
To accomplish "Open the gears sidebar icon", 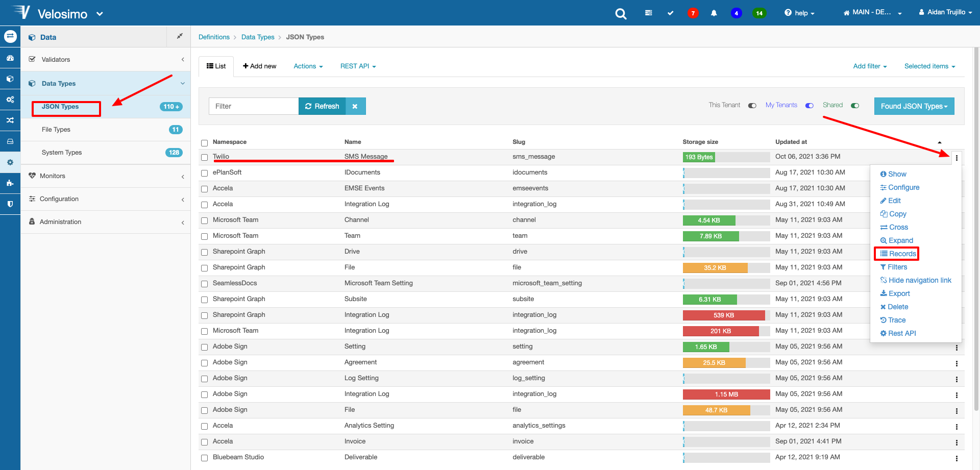I will pos(10,100).
